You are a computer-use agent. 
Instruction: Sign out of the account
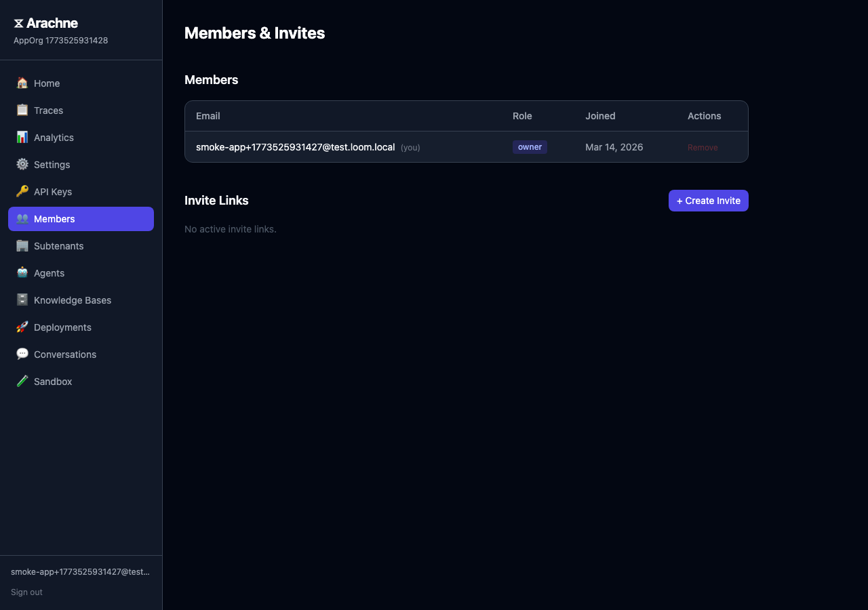(26, 592)
